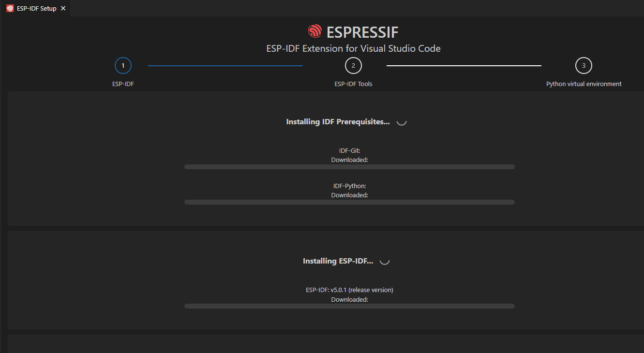Select step 3 circle for Python environment

point(584,65)
